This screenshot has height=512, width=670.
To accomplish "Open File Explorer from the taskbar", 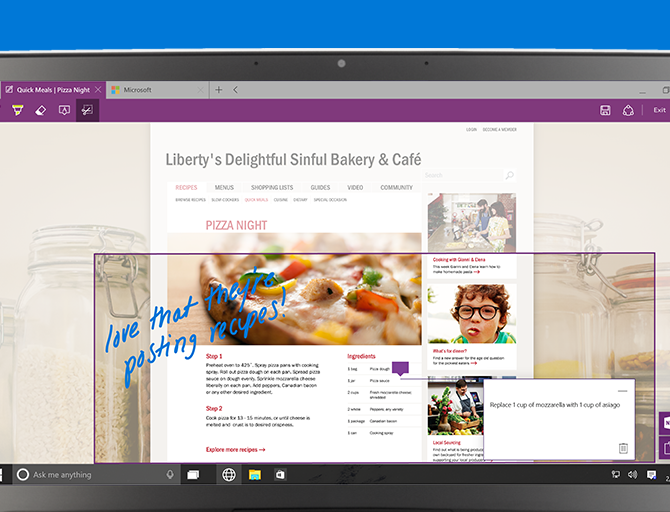I will pos(255,475).
